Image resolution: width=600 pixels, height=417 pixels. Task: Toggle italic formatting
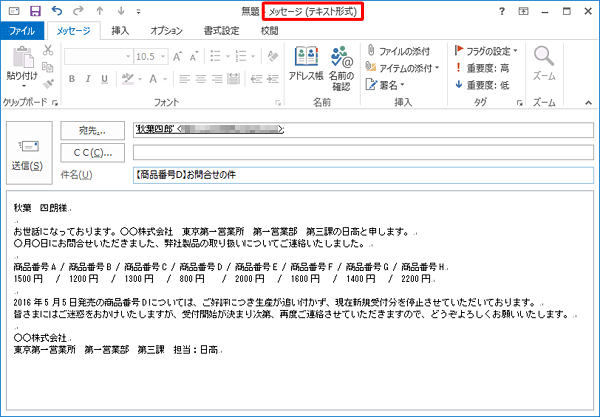88,79
